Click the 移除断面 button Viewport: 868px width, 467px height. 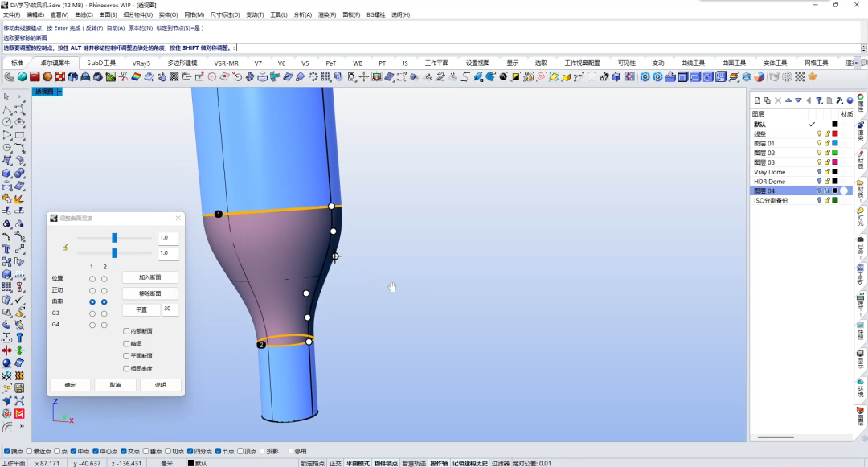pyautogui.click(x=150, y=293)
